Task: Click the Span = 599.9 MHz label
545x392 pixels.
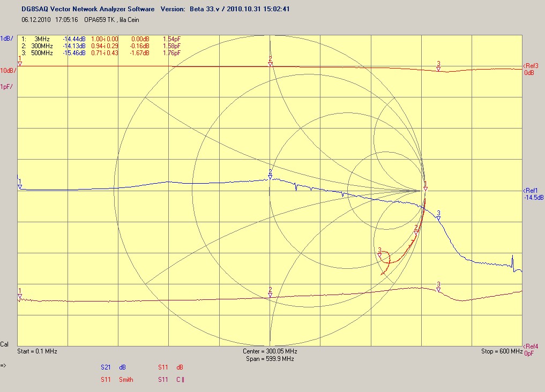Action: [x=270, y=359]
